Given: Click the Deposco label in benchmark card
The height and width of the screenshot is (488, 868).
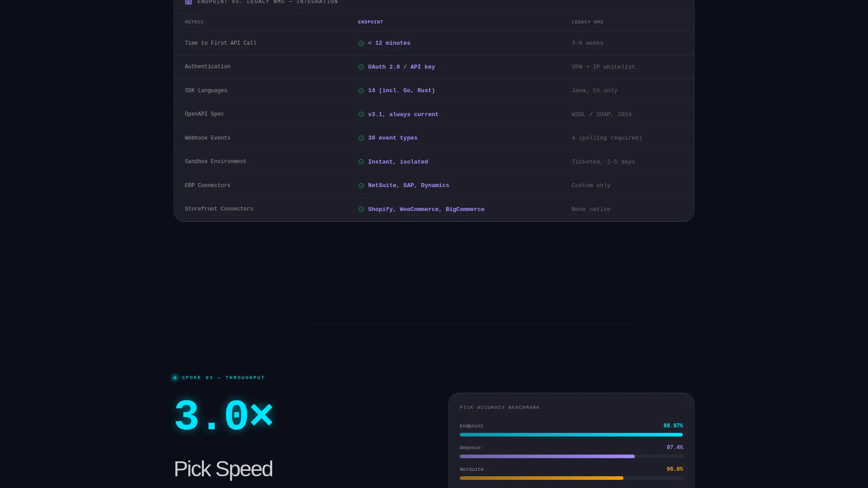Looking at the screenshot, I should [x=470, y=448].
